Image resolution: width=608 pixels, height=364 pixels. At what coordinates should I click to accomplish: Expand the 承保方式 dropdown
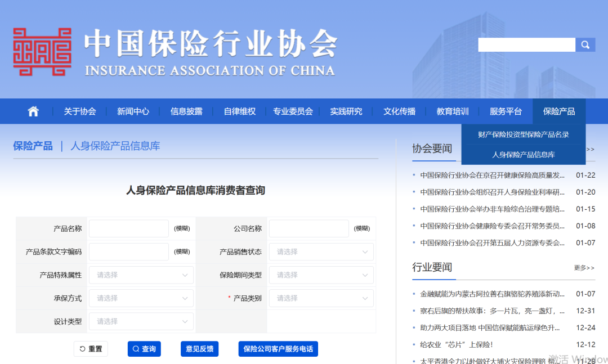click(141, 299)
